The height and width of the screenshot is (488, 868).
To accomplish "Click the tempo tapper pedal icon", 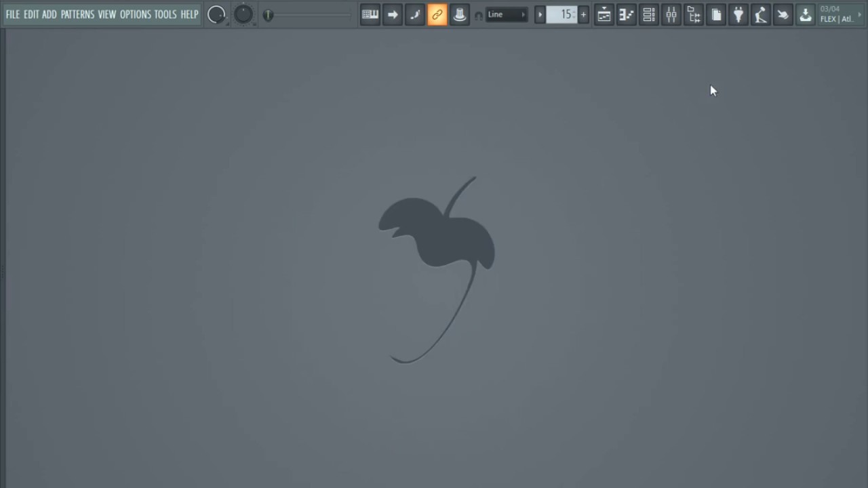I will [x=761, y=14].
